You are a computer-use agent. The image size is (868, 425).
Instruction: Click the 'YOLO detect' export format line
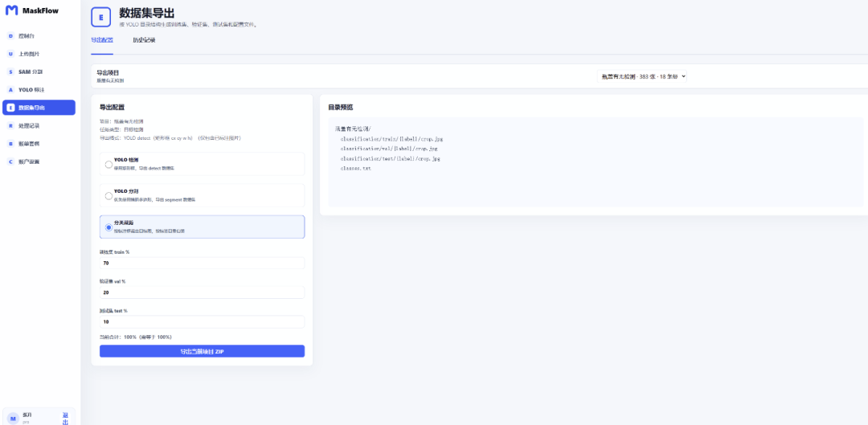coord(170,138)
